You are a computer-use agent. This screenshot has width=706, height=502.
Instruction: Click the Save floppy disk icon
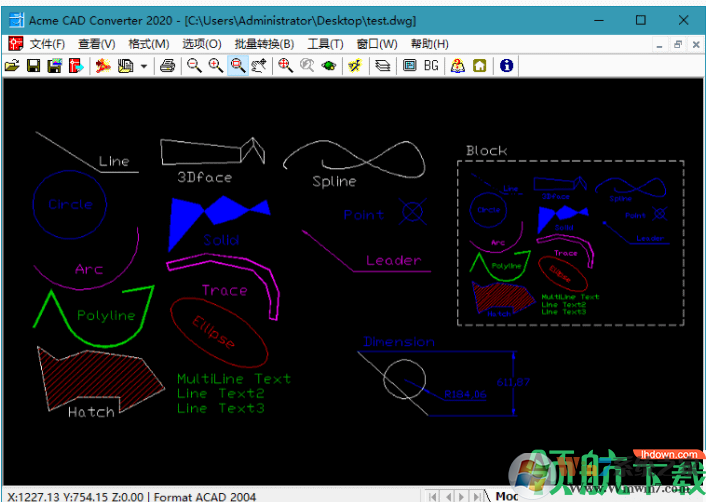pos(33,66)
